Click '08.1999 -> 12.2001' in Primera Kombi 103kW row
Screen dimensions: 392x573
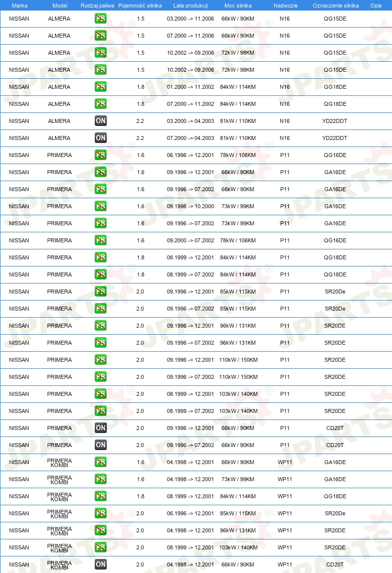pos(190,547)
